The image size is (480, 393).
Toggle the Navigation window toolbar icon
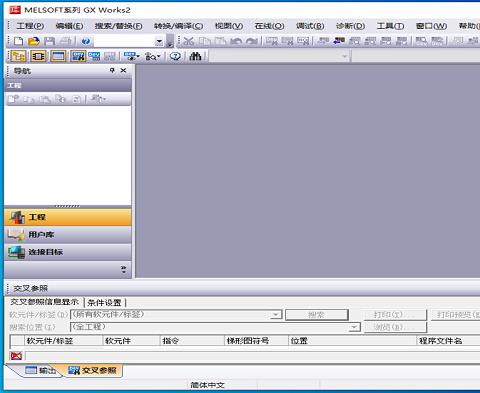[x=18, y=56]
